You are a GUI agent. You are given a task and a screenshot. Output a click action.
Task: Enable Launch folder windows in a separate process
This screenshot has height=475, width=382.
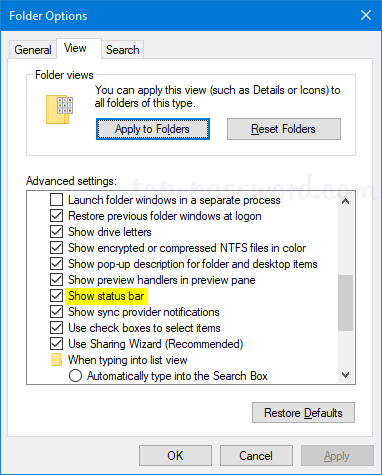click(x=57, y=200)
